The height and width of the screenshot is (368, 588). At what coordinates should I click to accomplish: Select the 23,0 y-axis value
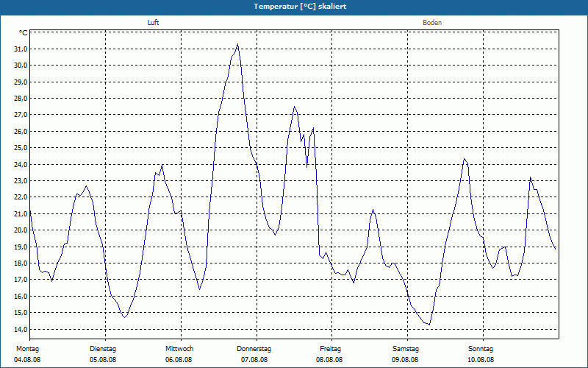[x=21, y=180]
